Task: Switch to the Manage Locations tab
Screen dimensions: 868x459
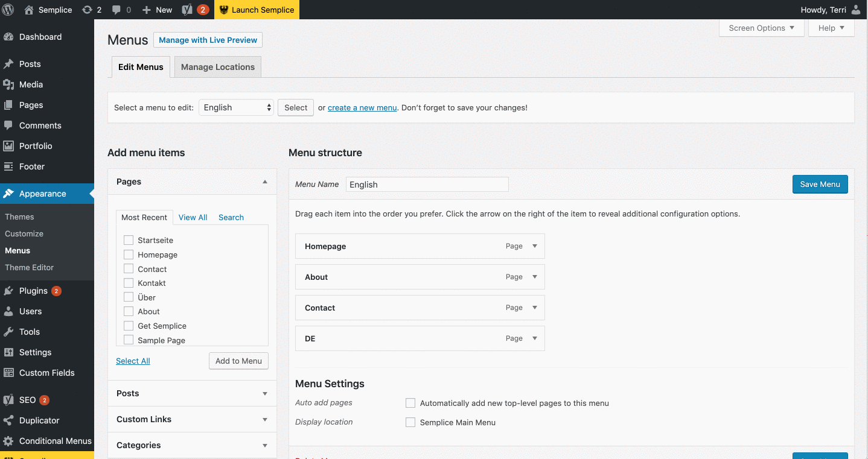Action: [217, 66]
